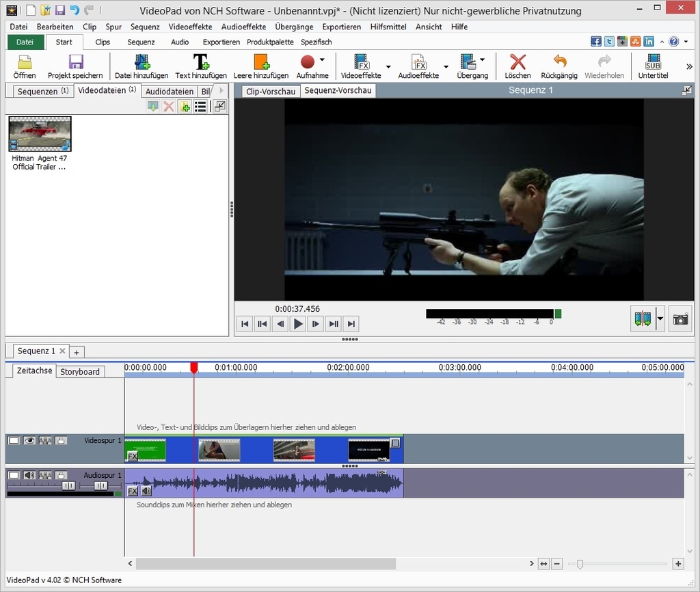Toggle the Videospur 1 eye visibility icon
The width and height of the screenshot is (700, 592).
tap(29, 441)
